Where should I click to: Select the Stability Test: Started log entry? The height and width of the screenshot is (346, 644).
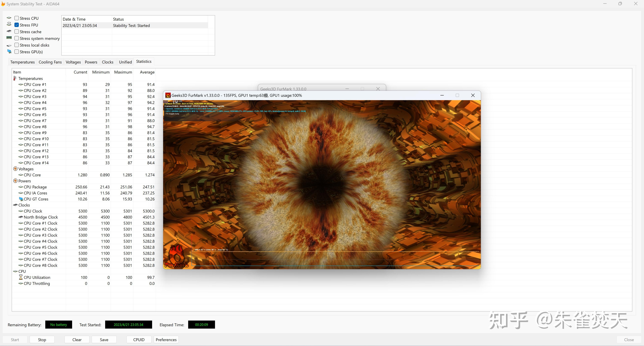pyautogui.click(x=135, y=25)
